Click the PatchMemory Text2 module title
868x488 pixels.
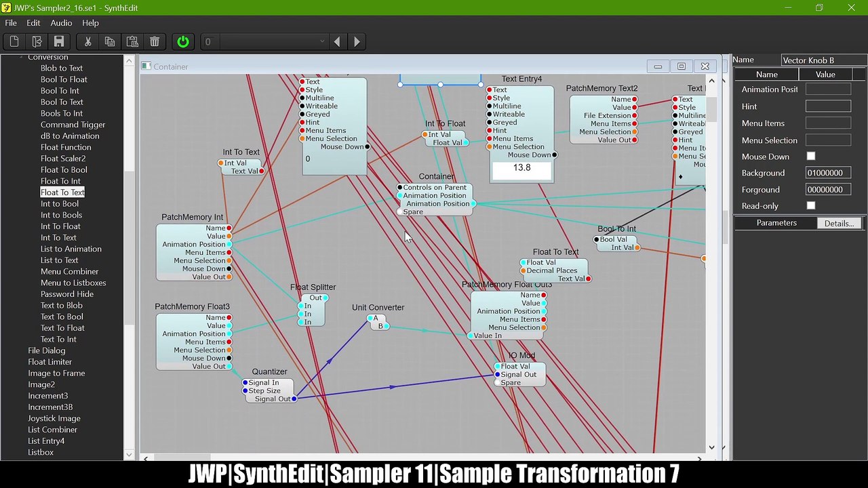pos(601,89)
